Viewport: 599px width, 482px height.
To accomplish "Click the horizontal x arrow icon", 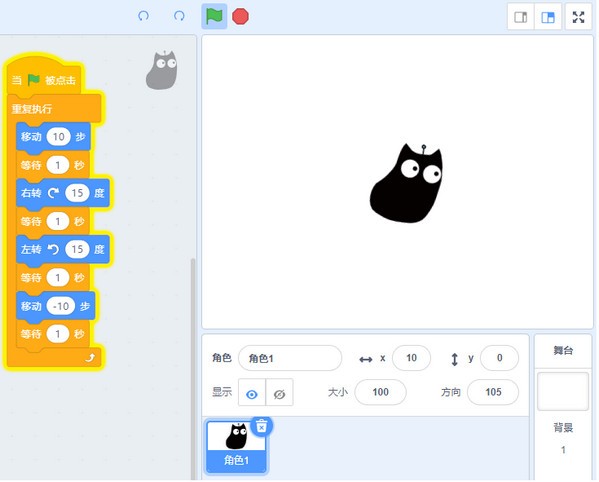I will [x=366, y=359].
